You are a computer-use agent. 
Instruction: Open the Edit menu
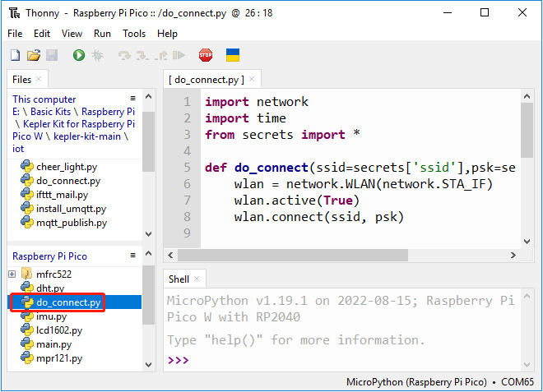[x=42, y=34]
